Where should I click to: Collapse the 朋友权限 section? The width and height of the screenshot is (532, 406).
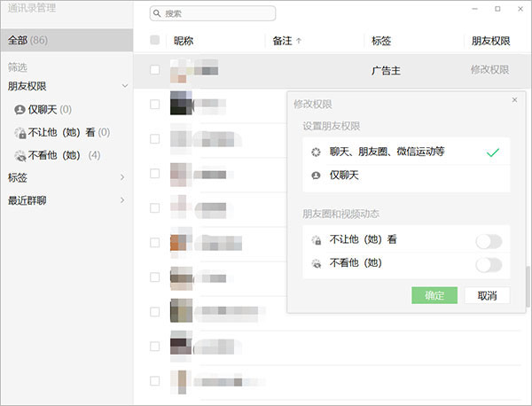click(x=124, y=86)
